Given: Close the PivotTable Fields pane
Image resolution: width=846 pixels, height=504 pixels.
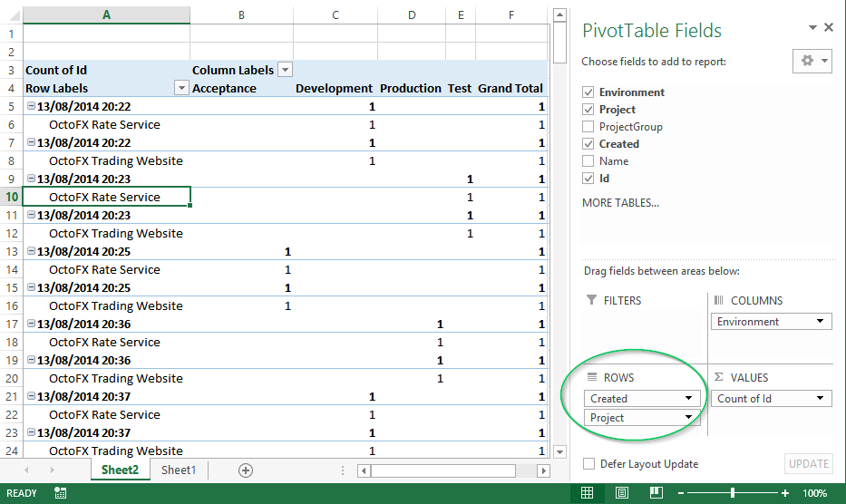Looking at the screenshot, I should (828, 28).
